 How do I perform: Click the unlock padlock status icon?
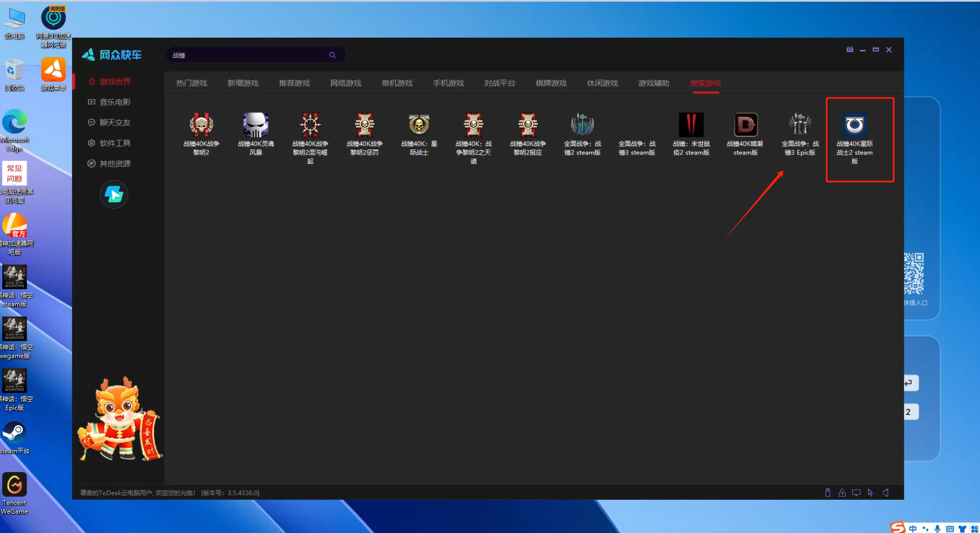point(842,493)
